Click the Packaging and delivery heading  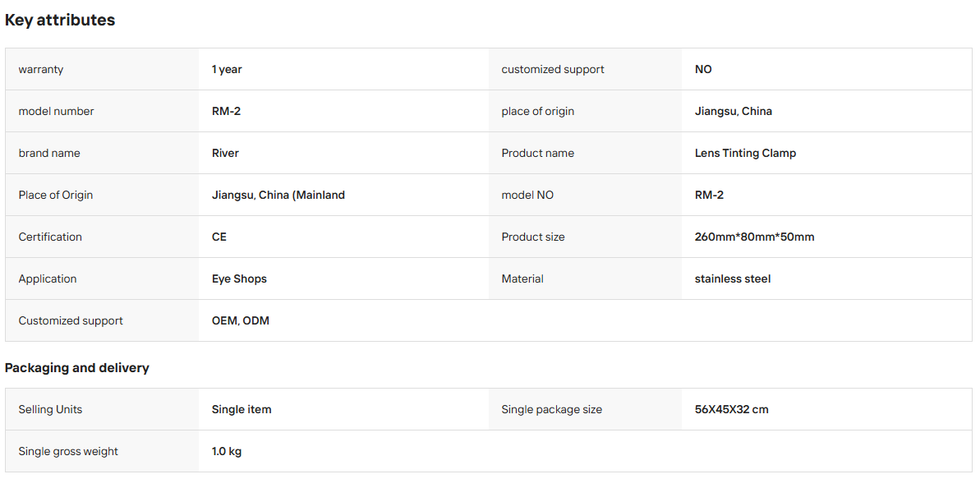tap(77, 368)
